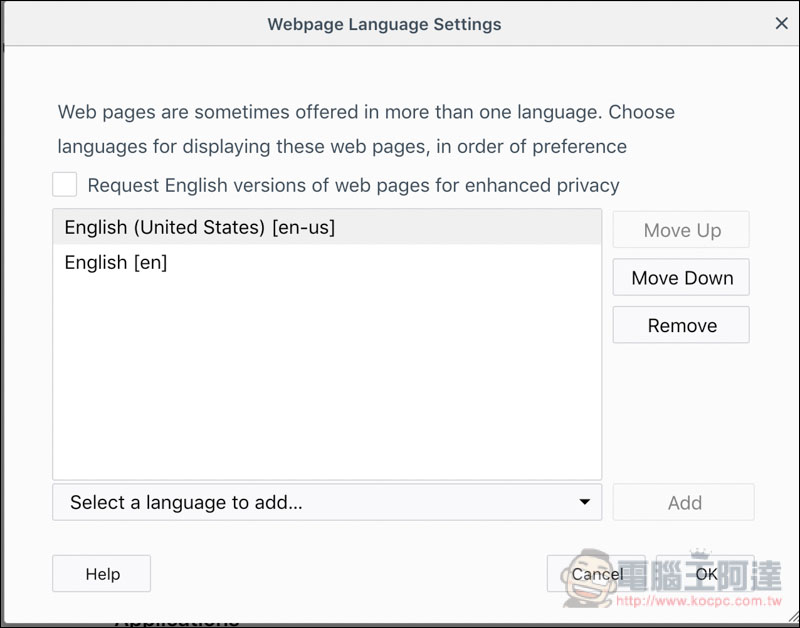This screenshot has width=800, height=628.
Task: Select English (United States) [en-us] entry
Action: 200,228
